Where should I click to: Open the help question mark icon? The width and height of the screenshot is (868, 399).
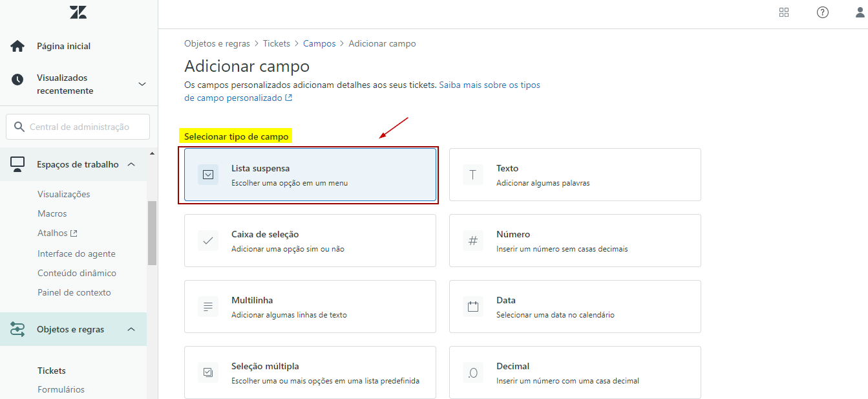pyautogui.click(x=822, y=12)
